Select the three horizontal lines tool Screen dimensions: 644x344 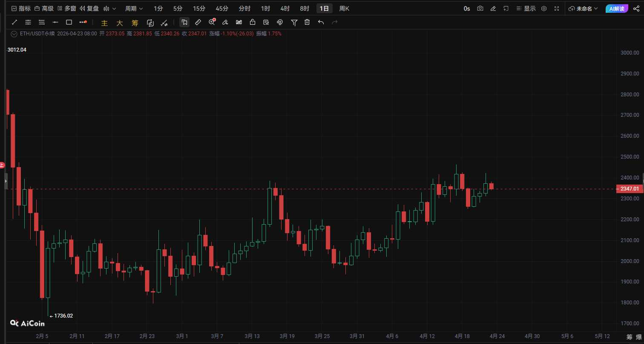[42, 22]
